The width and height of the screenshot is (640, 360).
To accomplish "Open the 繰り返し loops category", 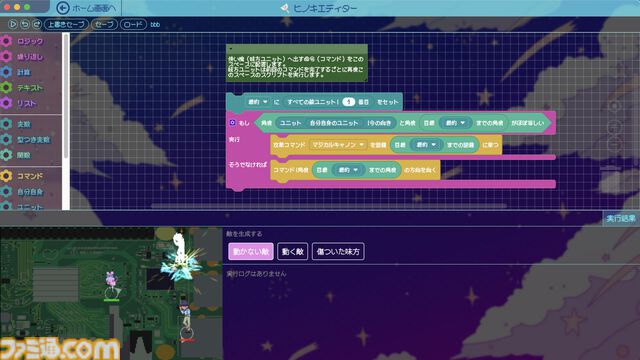I will (x=31, y=57).
